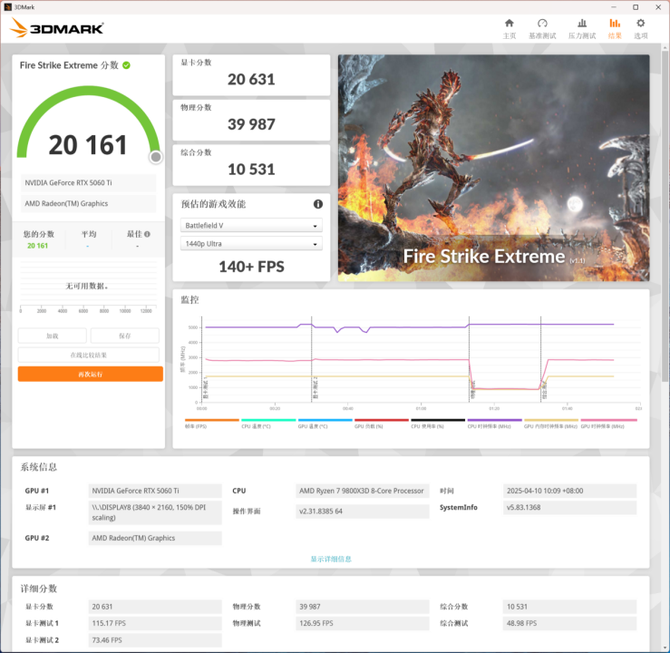Click the orange 再次运行 run again button
The image size is (670, 653).
coord(90,374)
